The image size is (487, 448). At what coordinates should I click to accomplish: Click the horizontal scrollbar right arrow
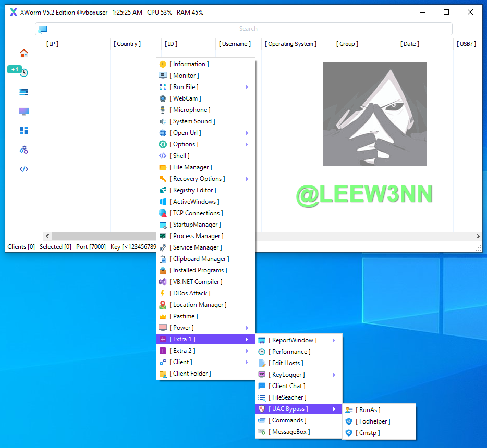point(478,237)
